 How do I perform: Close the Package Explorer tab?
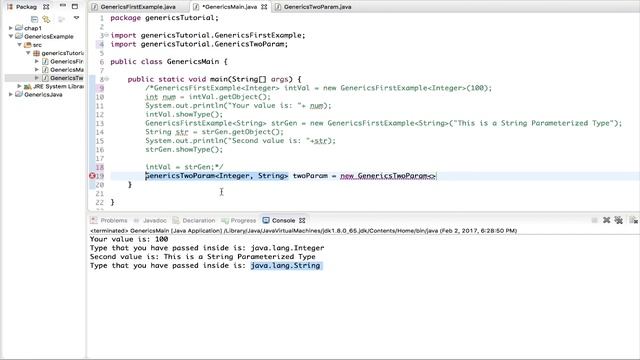[46, 7]
